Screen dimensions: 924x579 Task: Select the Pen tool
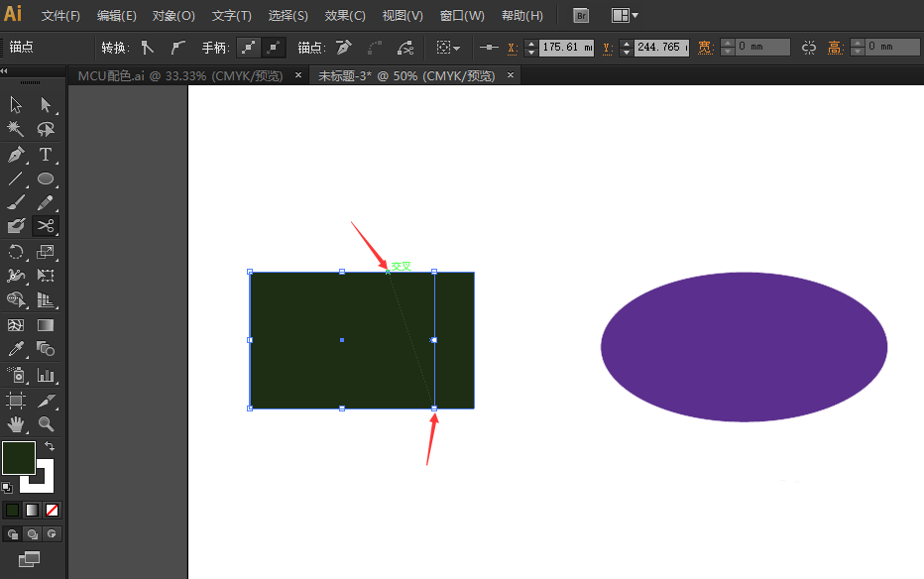[16, 155]
